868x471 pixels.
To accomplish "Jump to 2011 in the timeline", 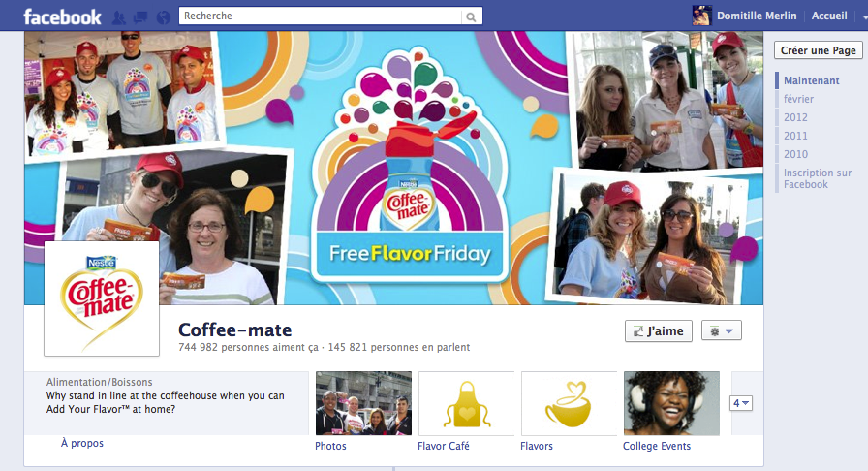I will click(795, 136).
